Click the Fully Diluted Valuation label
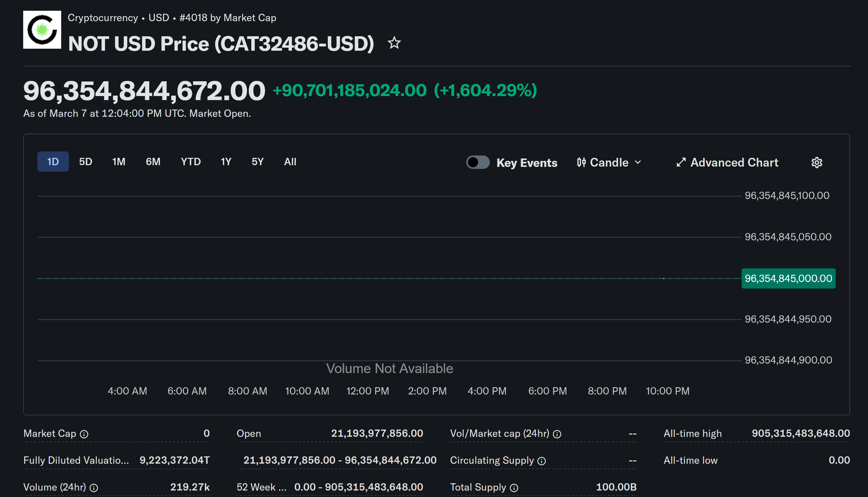Image resolution: width=868 pixels, height=497 pixels. [76, 460]
